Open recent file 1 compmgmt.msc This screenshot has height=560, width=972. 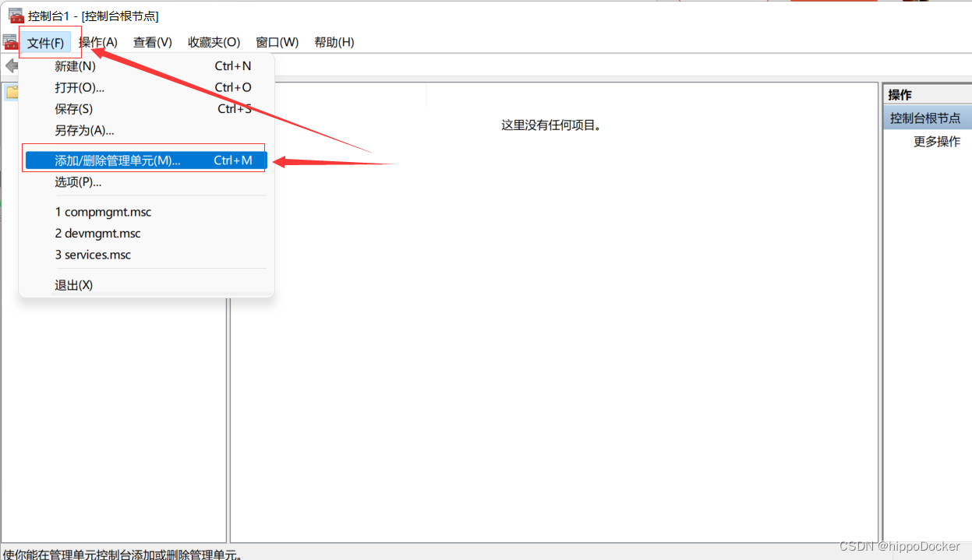point(103,211)
